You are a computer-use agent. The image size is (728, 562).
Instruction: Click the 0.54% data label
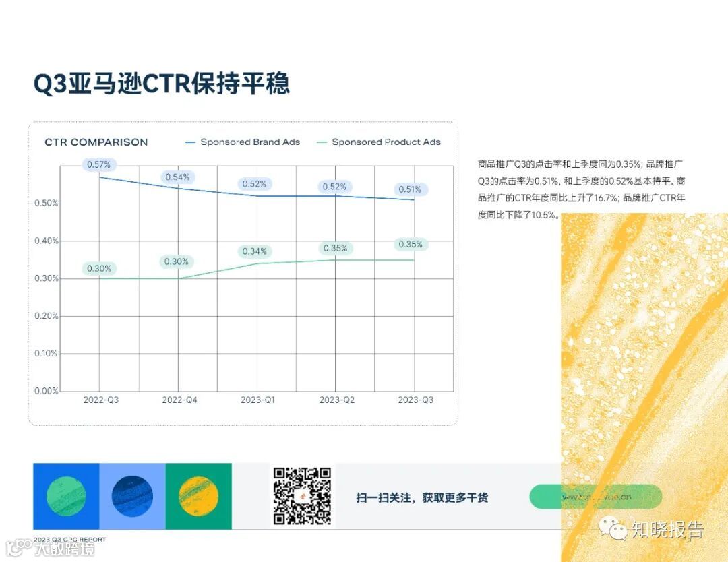pos(177,177)
